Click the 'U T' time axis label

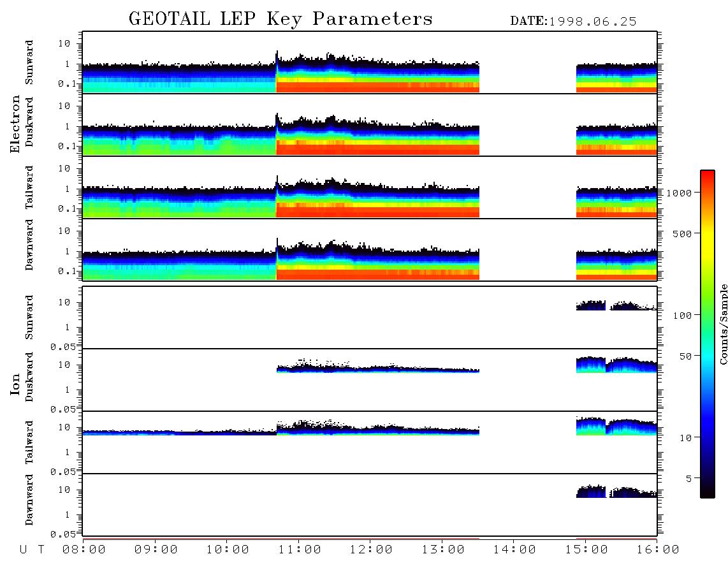click(x=32, y=550)
